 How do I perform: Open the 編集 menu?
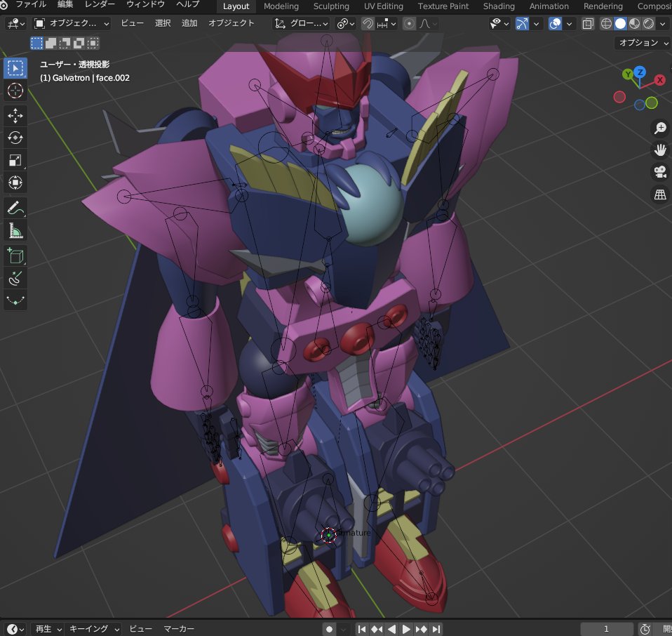click(x=65, y=5)
